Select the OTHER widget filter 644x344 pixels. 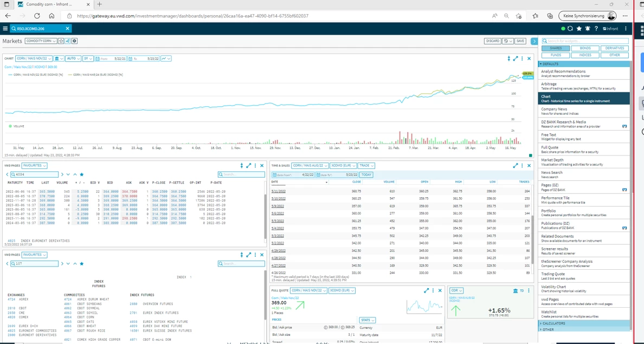coord(614,55)
